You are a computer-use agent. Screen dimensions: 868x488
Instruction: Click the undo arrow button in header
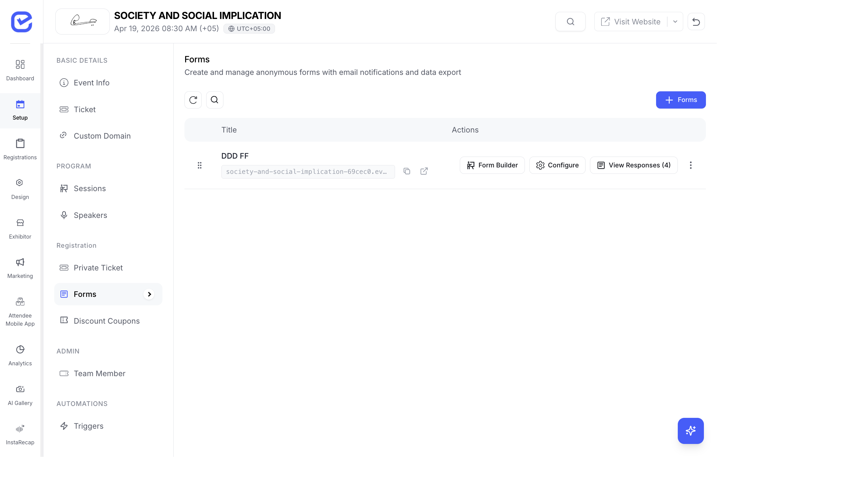pyautogui.click(x=696, y=22)
